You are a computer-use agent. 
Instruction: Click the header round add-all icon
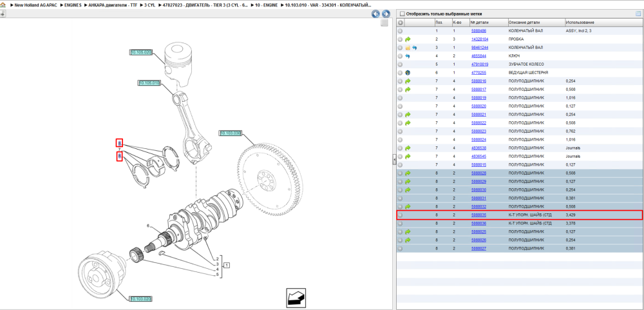click(x=400, y=22)
